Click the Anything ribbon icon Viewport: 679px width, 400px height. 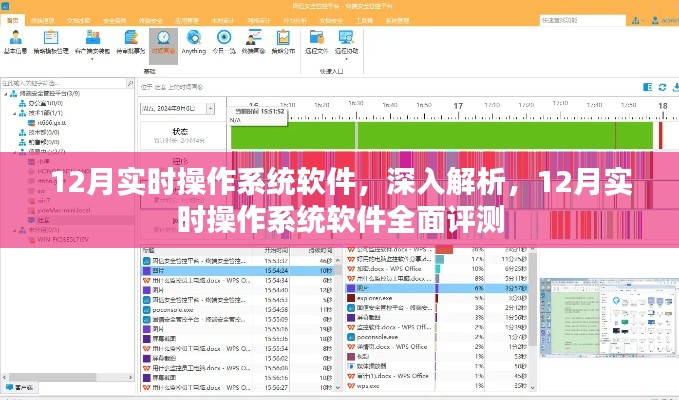pyautogui.click(x=194, y=42)
